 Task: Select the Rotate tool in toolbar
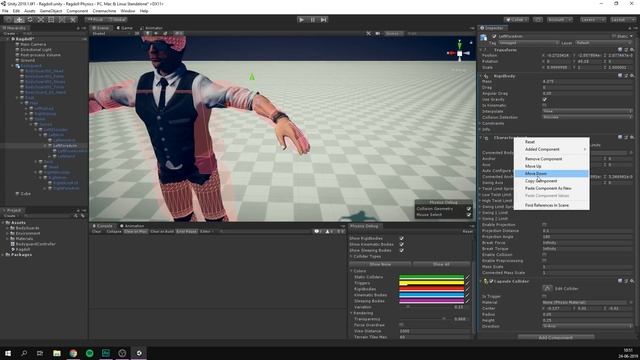30,20
